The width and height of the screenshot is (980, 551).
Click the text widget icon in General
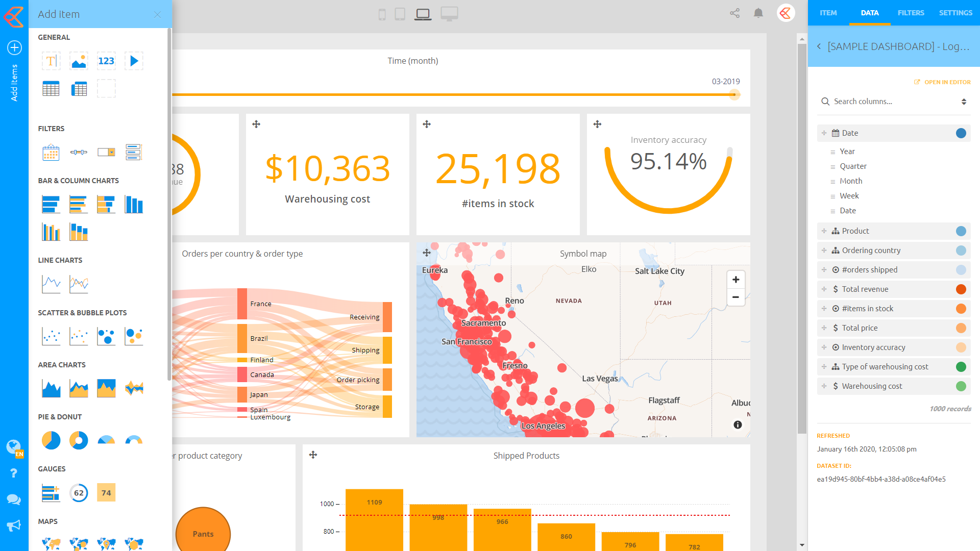pyautogui.click(x=51, y=61)
